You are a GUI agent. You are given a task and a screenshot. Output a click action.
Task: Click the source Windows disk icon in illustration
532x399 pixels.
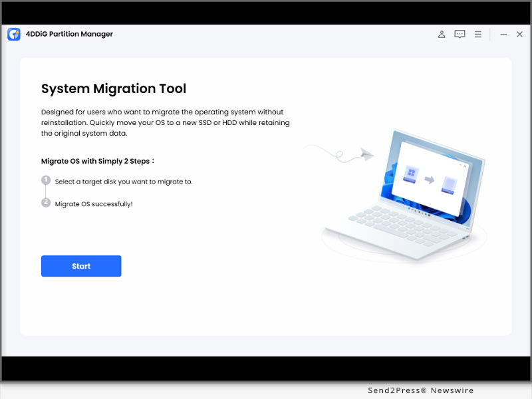pos(411,176)
